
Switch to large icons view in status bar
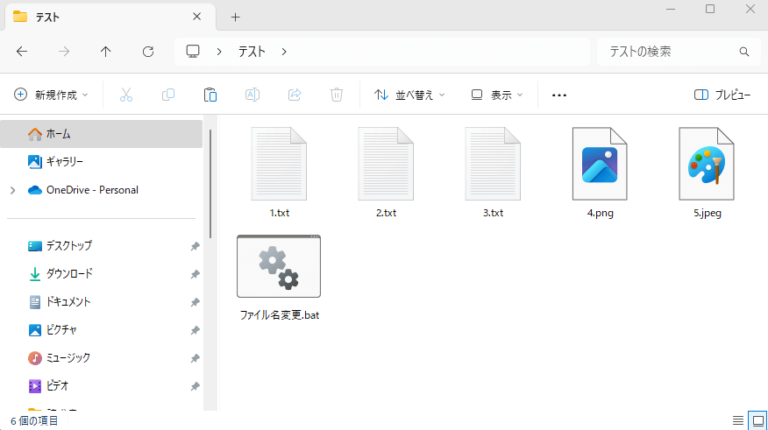click(x=757, y=420)
